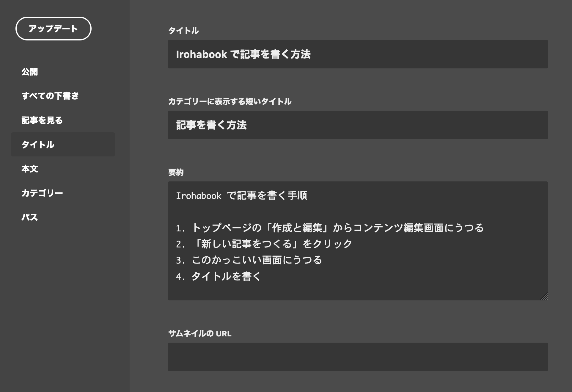This screenshot has width=572, height=392.
Task: Focus the タイトル input field
Action: [x=357, y=54]
